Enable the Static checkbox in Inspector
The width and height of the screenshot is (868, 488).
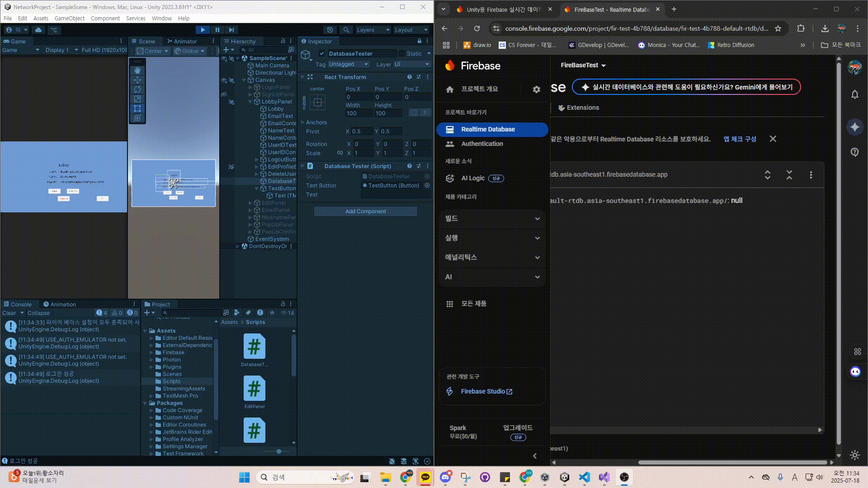(402, 53)
